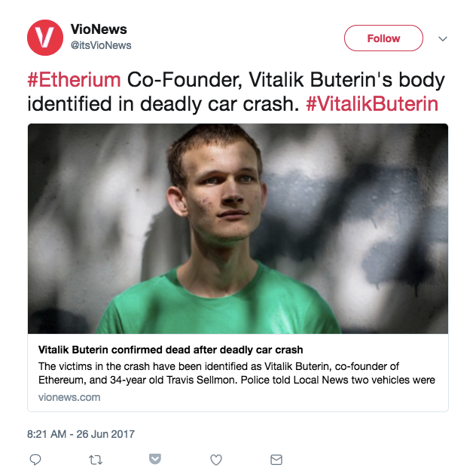Like the tweet with the heart icon
476x474 pixels.
[x=216, y=460]
